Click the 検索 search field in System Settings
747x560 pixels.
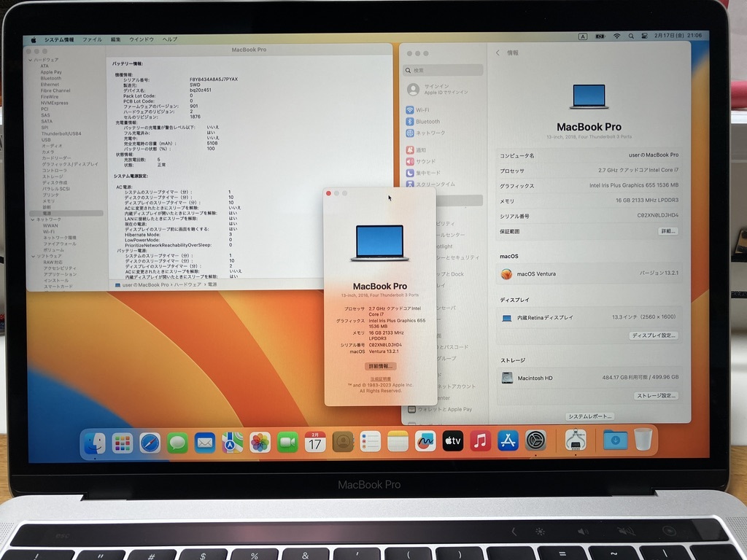(443, 70)
